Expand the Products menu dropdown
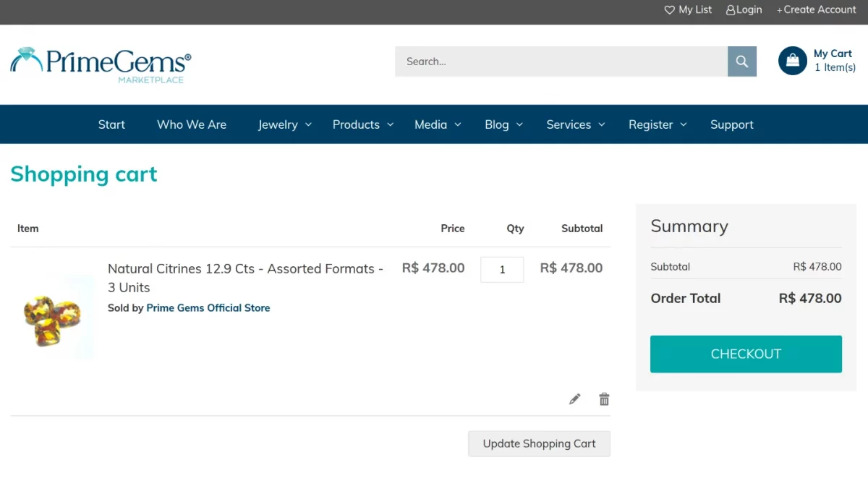 363,124
